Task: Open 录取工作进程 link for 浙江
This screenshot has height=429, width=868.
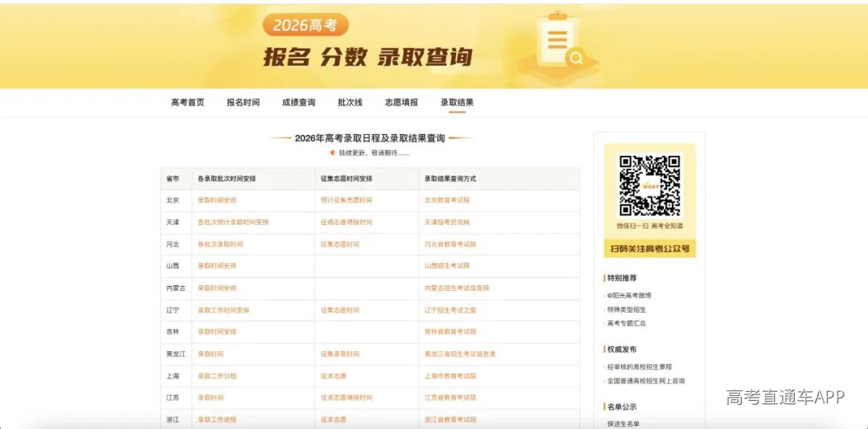Action: (217, 419)
